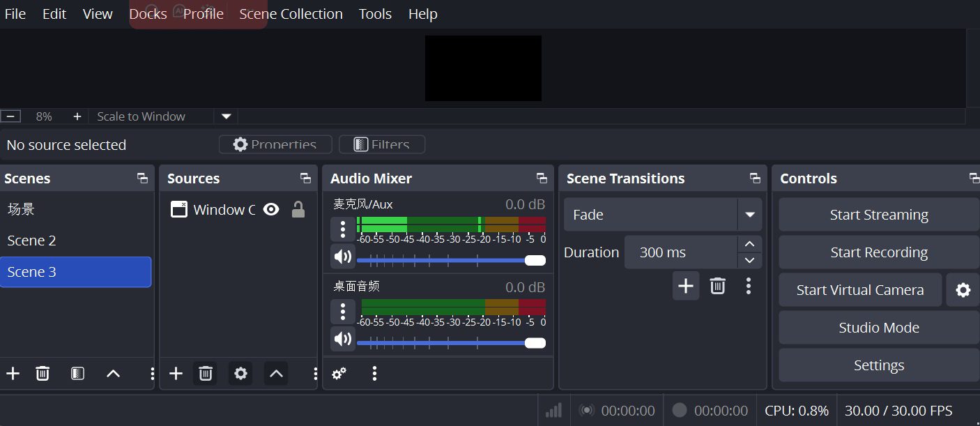Open virtual camera settings gear
This screenshot has width=980, height=426.
(x=963, y=290)
